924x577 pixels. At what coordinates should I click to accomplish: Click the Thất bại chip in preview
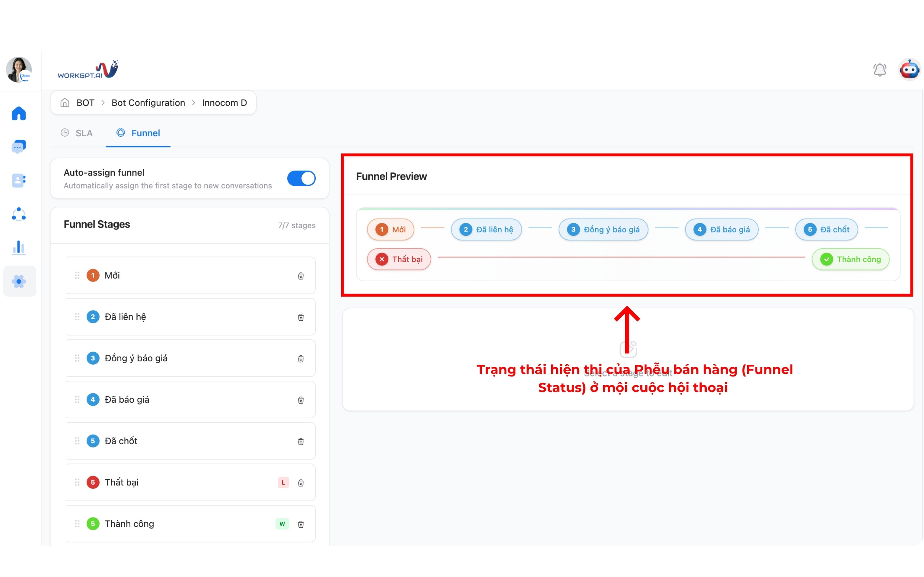399,259
